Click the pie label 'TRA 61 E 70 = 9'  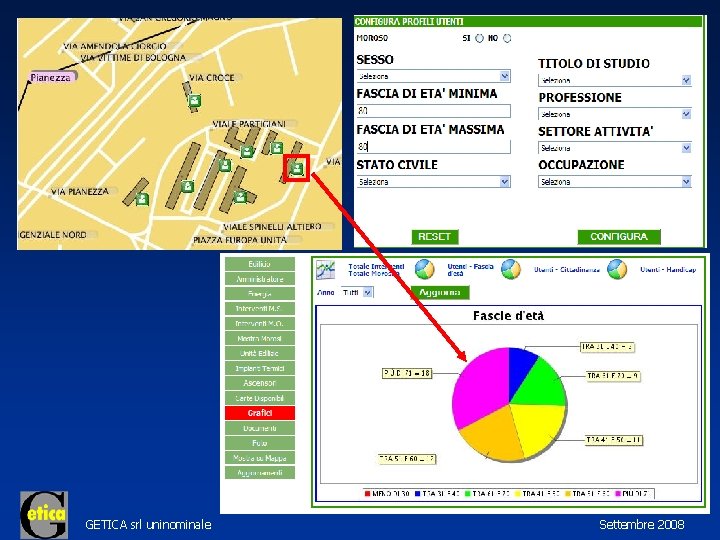click(613, 376)
